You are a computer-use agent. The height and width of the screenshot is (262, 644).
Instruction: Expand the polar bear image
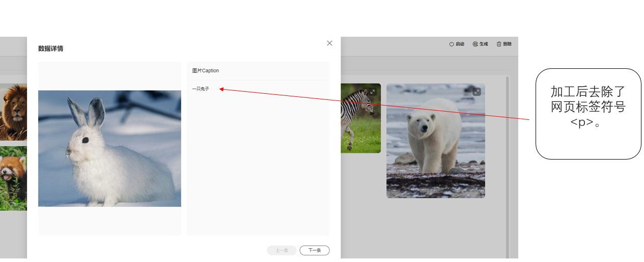(477, 92)
